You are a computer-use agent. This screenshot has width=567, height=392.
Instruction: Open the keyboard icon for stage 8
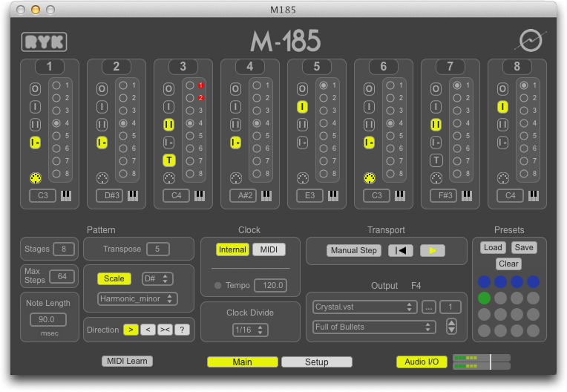pos(534,196)
